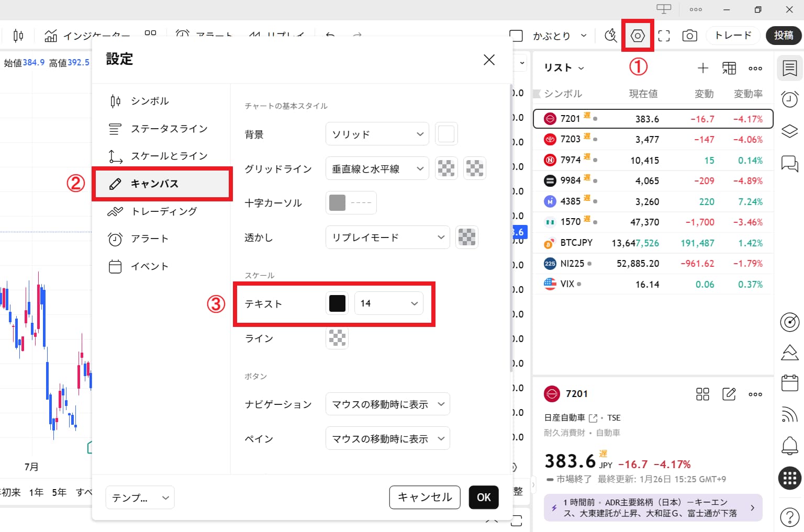Expand the かぶとり layout chevron
This screenshot has height=532, width=804.
pos(584,35)
